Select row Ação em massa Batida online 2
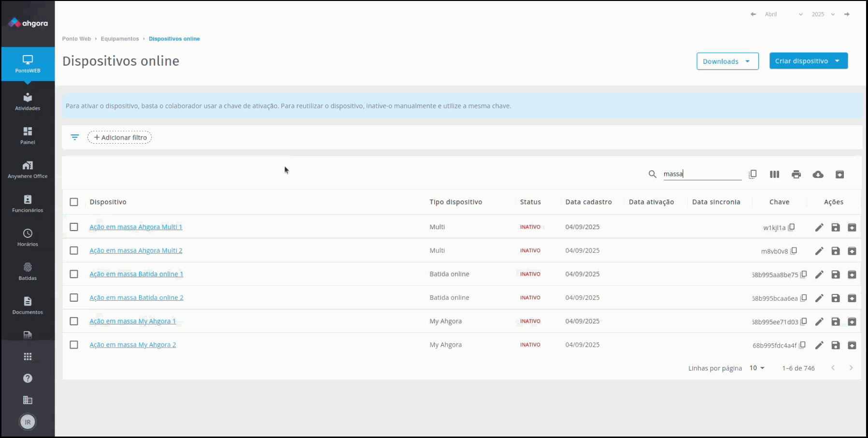This screenshot has height=438, width=868. 74,298
